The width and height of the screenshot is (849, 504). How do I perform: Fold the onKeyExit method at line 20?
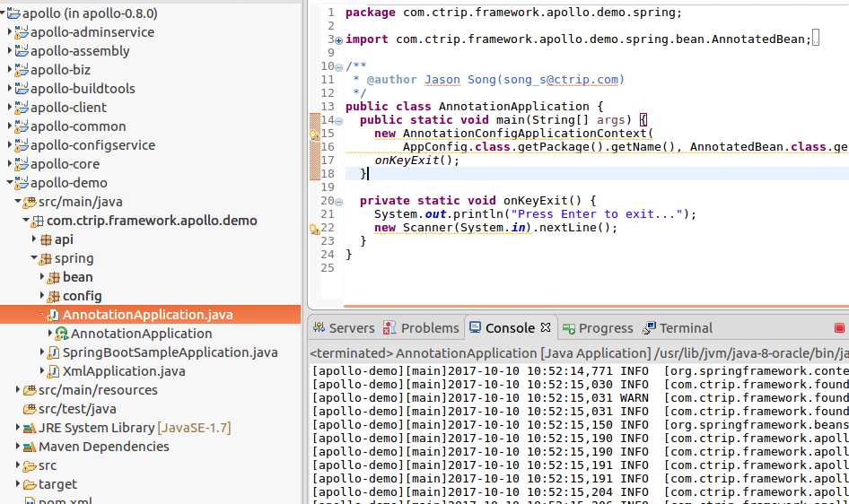pos(339,202)
